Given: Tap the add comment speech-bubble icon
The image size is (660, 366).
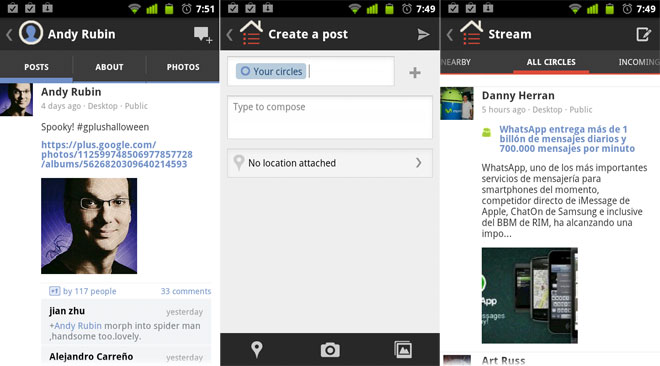Looking at the screenshot, I should click(x=203, y=34).
